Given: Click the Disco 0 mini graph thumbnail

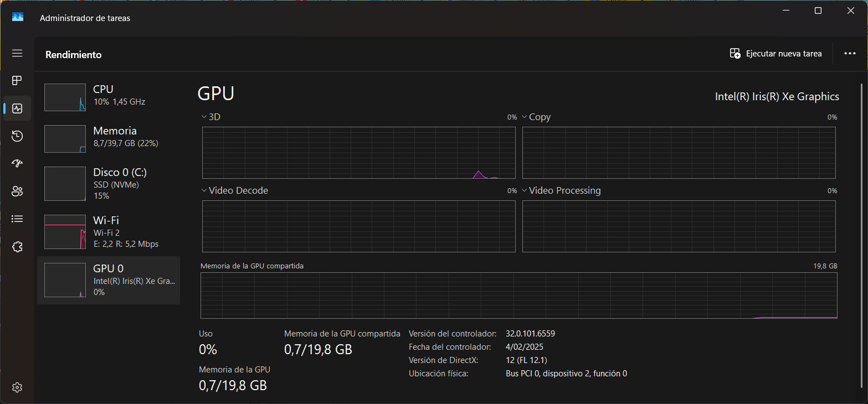Looking at the screenshot, I should [65, 184].
